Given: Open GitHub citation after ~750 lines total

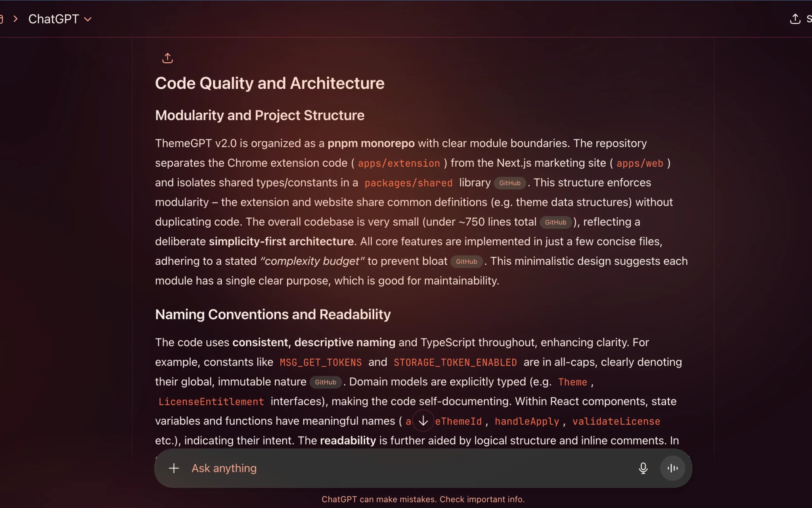Looking at the screenshot, I should pos(555,222).
